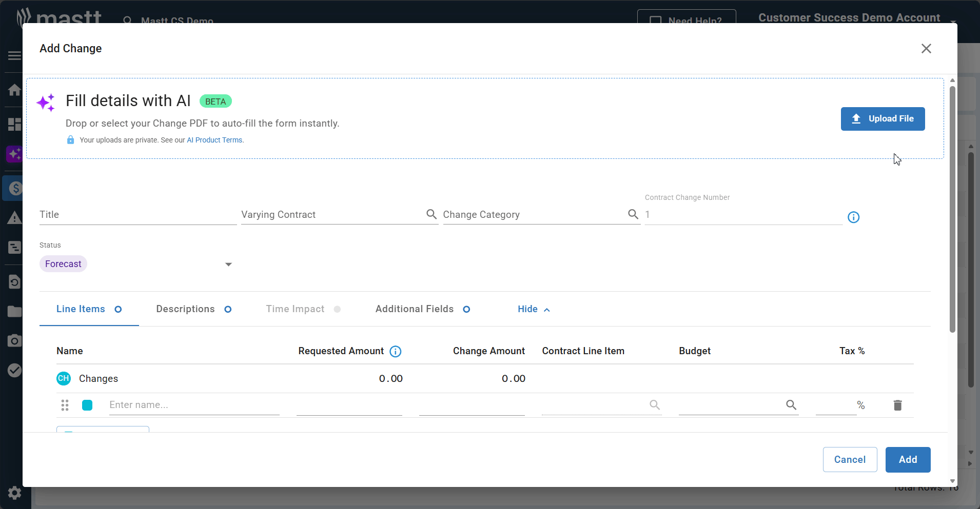This screenshot has width=980, height=509.
Task: Delete the line item with trash icon
Action: coord(897,405)
